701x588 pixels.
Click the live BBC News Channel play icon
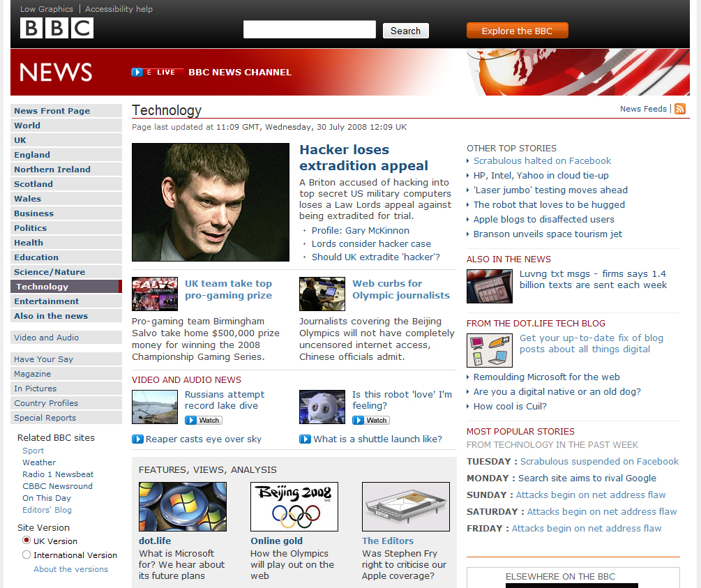(x=137, y=72)
